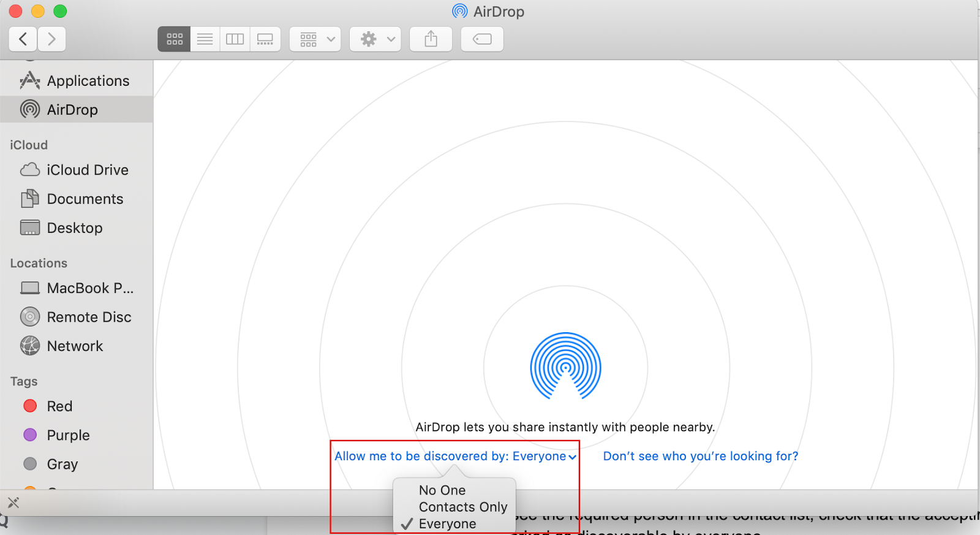Click the large blue AirDrop radar icon
Image resolution: width=980 pixels, height=535 pixels.
(565, 366)
